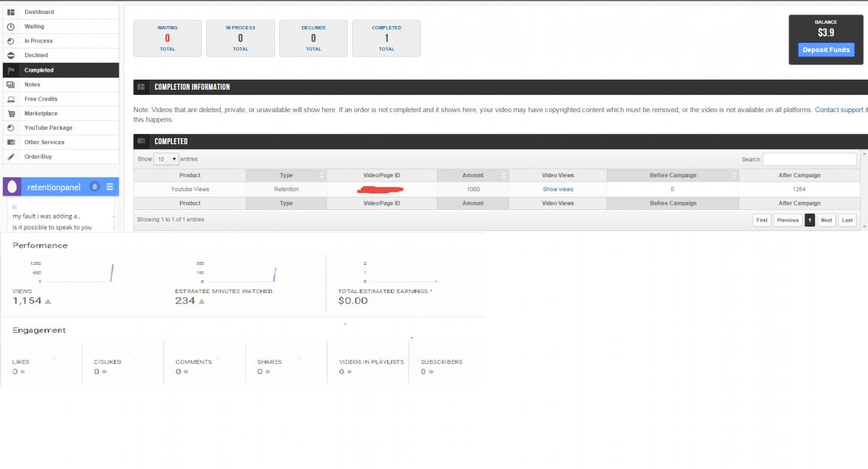
Task: Select the '1000' amount cell
Action: [473, 190]
